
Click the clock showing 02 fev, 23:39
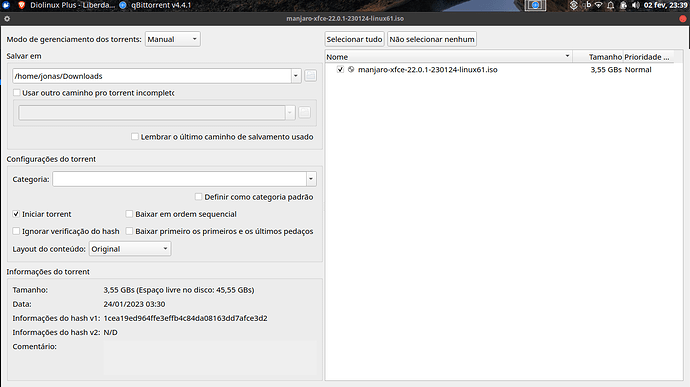[x=665, y=5]
